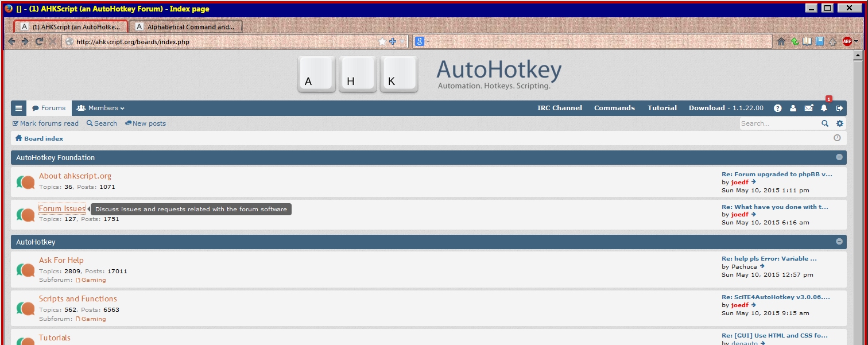Open the Adblock Plus (ABP) icon

(847, 41)
